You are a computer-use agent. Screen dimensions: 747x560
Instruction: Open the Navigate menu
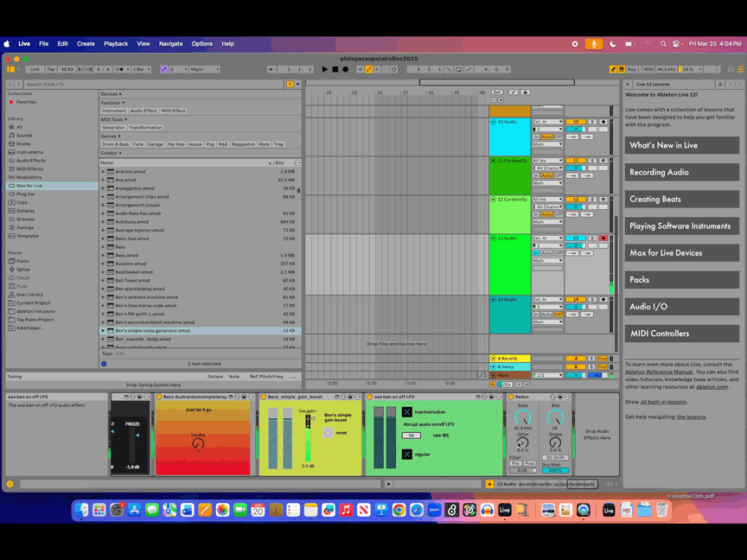click(x=170, y=44)
